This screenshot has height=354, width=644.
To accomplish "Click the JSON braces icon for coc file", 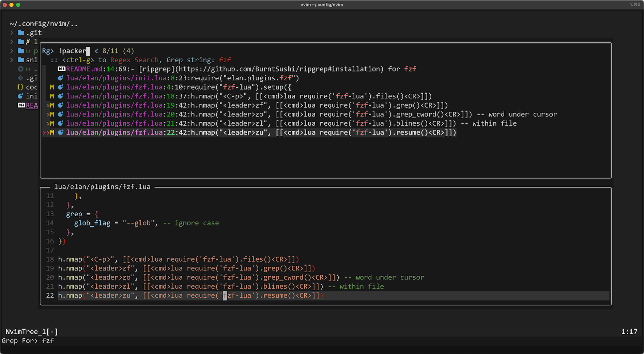I will pos(20,87).
